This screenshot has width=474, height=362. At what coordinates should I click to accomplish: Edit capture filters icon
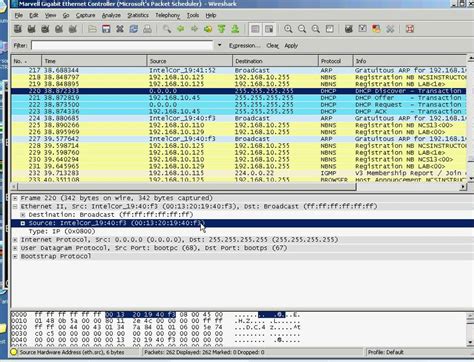pyautogui.click(x=349, y=29)
